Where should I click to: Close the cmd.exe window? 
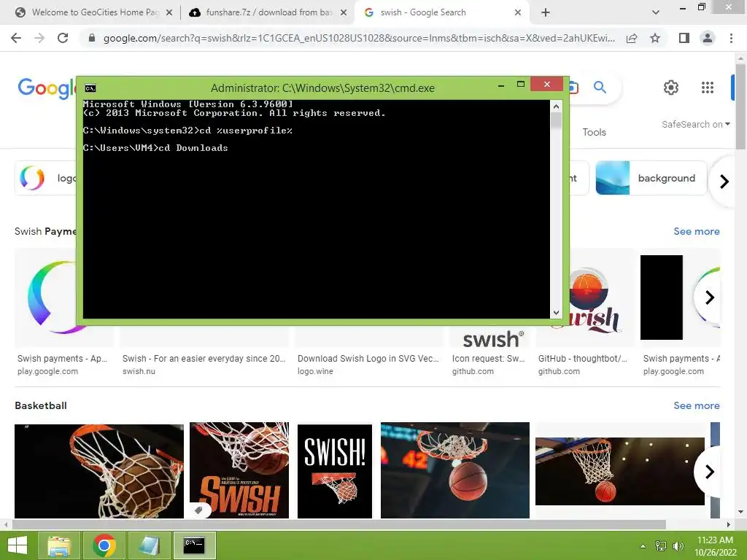click(x=547, y=85)
